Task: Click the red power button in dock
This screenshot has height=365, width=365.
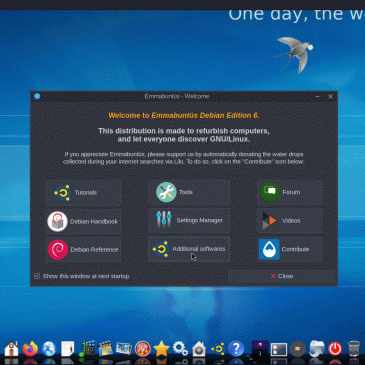Action: (335, 349)
